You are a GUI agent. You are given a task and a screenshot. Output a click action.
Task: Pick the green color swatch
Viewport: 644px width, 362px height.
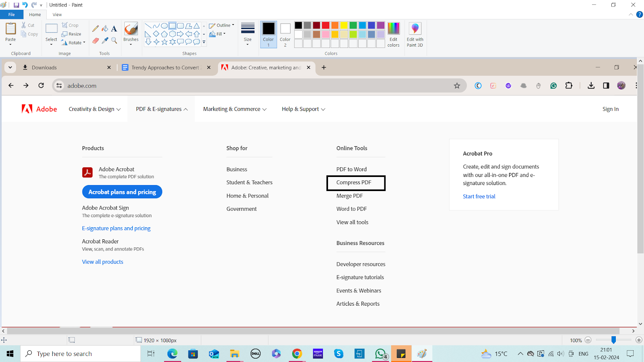click(x=353, y=25)
